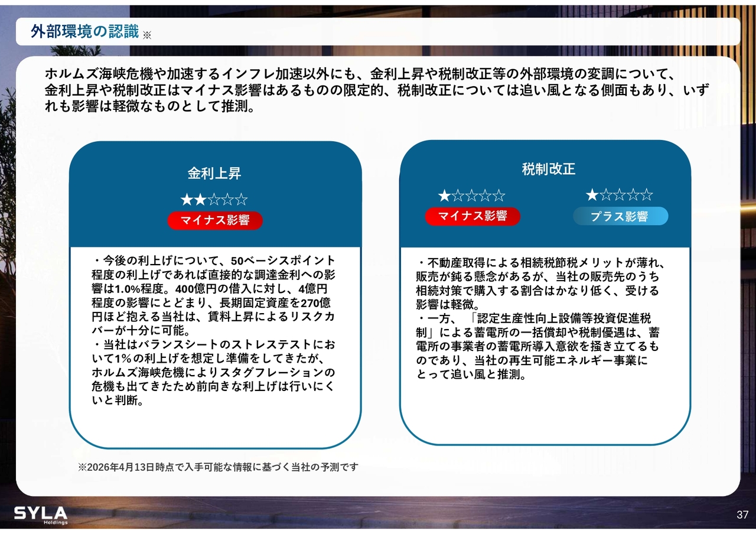Click the intro paragraph starting with ホルムズ海峡危機
The height and width of the screenshot is (534, 756).
click(x=377, y=91)
